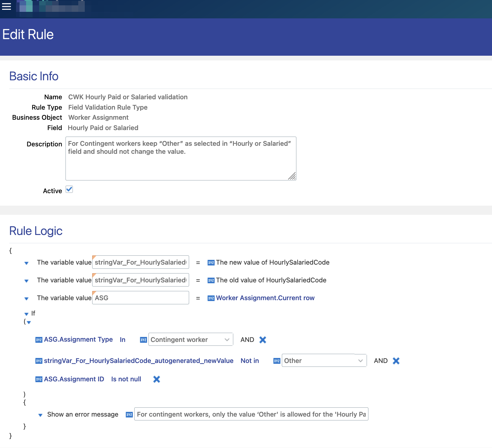Remove the ASG.Assignment ID Is not null condition
492x448 pixels.
(156, 379)
